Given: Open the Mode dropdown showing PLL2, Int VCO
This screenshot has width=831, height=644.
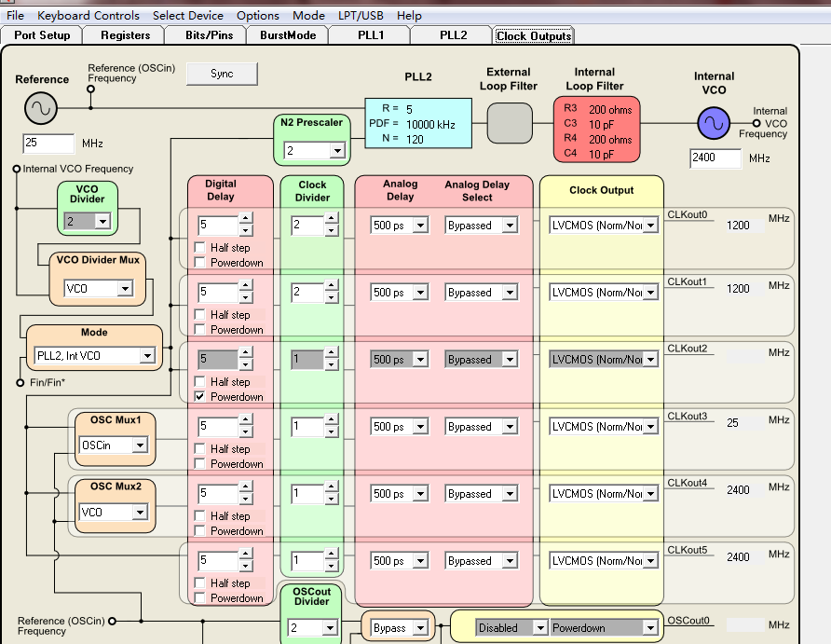Looking at the screenshot, I should (146, 356).
